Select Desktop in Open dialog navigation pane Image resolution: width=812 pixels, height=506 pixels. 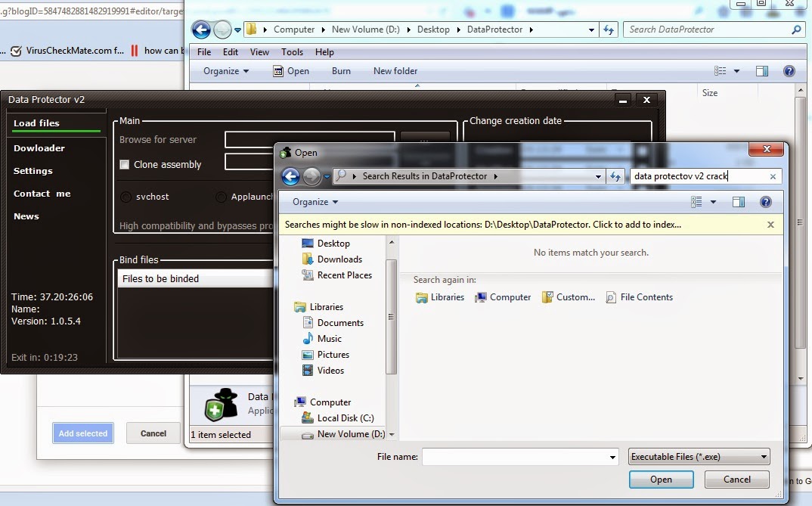pyautogui.click(x=326, y=244)
